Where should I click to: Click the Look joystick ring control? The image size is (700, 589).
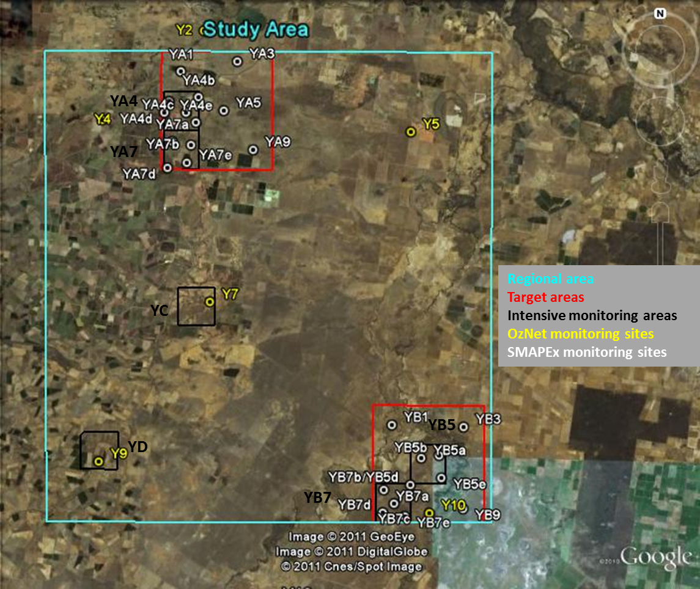point(660,49)
